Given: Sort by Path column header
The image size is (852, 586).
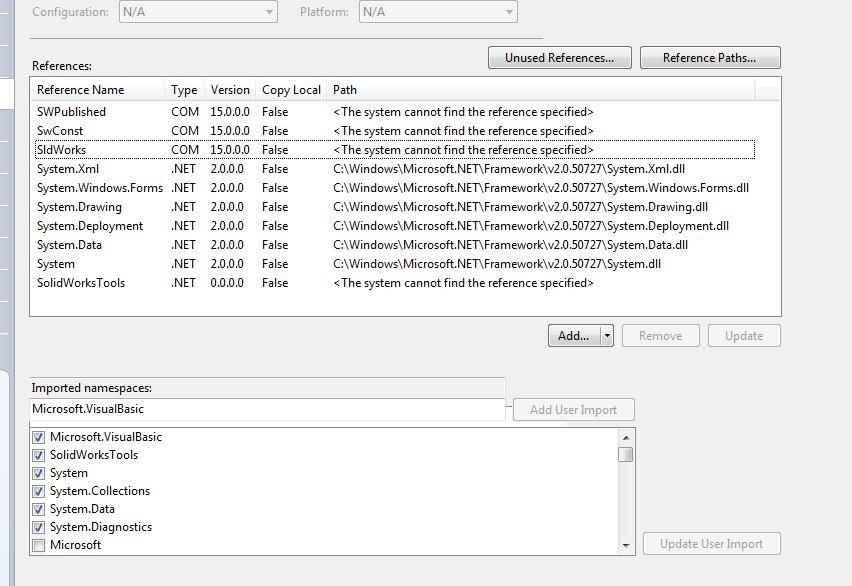Looking at the screenshot, I should [541, 90].
